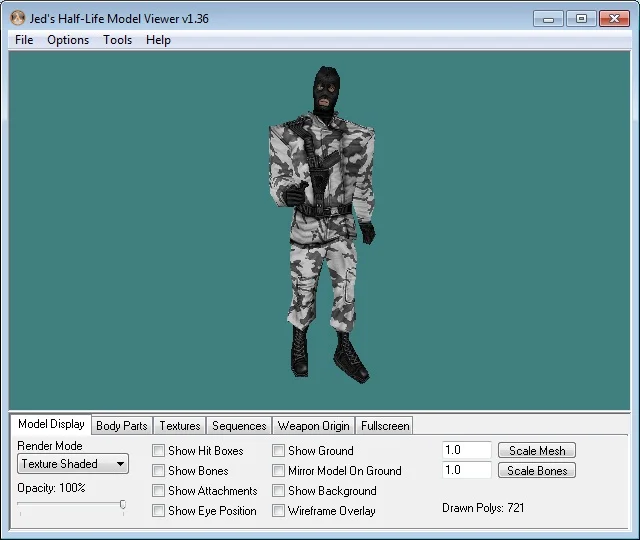Click the Scale Mesh value field
Image resolution: width=640 pixels, height=540 pixels.
[x=466, y=451]
